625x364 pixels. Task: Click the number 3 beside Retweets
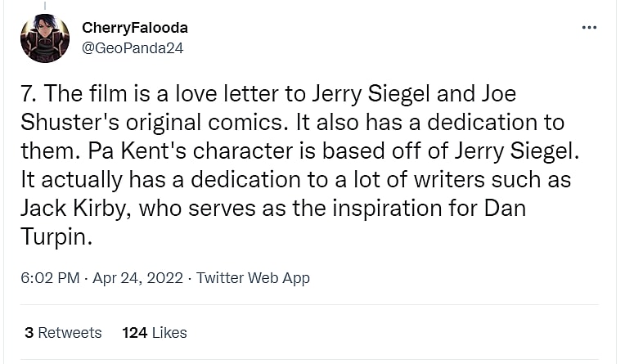pyautogui.click(x=29, y=332)
